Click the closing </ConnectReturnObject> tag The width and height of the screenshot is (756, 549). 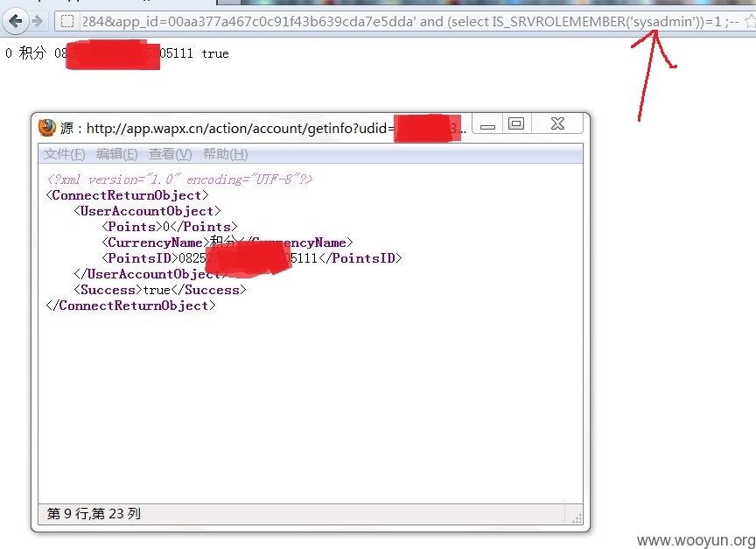tap(130, 306)
